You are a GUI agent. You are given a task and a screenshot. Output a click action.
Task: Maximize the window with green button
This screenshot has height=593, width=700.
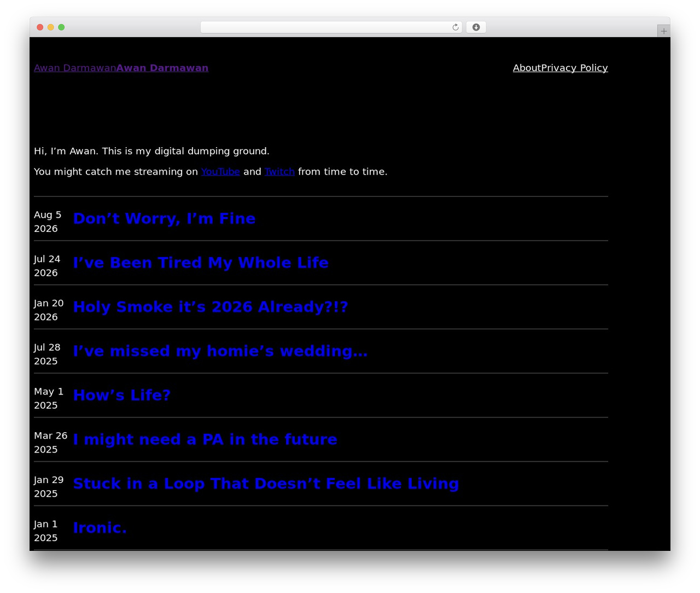click(x=61, y=27)
